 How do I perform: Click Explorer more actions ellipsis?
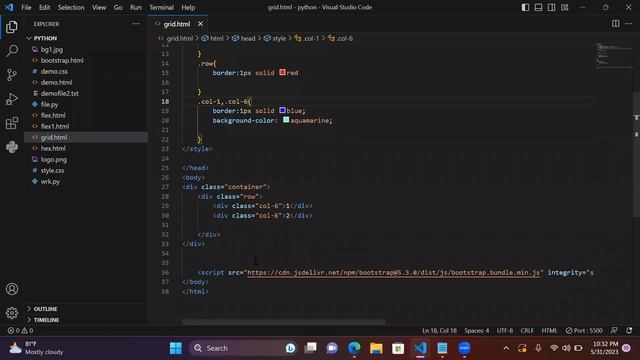click(136, 24)
